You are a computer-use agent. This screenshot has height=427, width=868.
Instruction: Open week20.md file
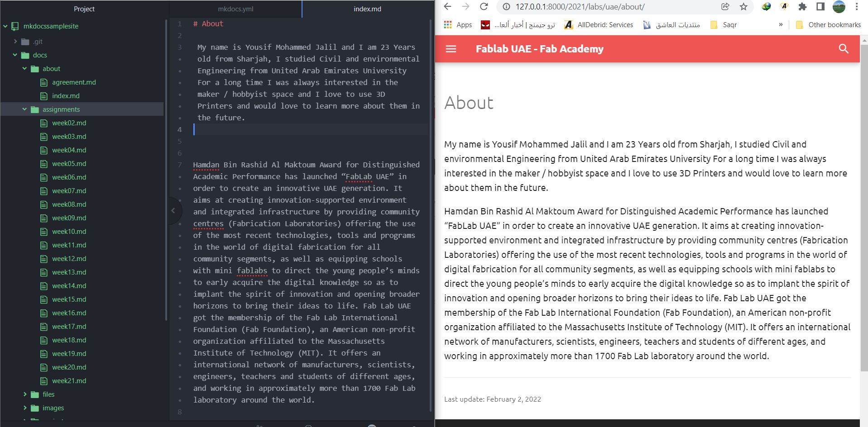(x=69, y=367)
